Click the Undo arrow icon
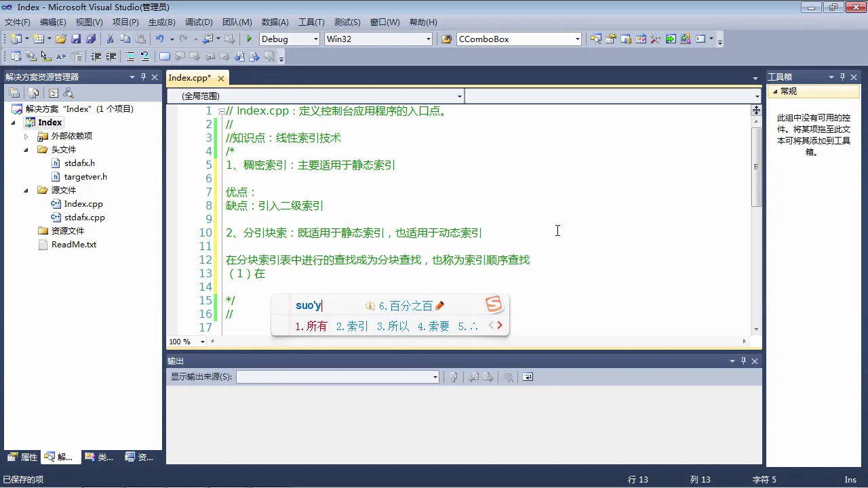The image size is (868, 488). (159, 39)
